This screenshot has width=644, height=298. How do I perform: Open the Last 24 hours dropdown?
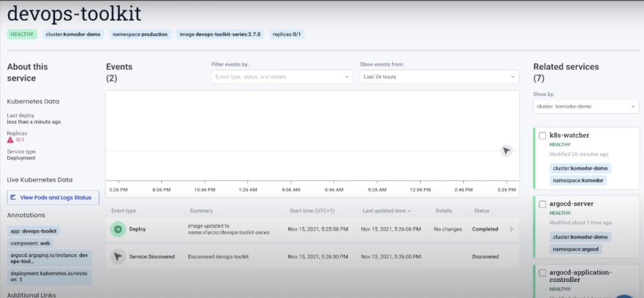[439, 77]
